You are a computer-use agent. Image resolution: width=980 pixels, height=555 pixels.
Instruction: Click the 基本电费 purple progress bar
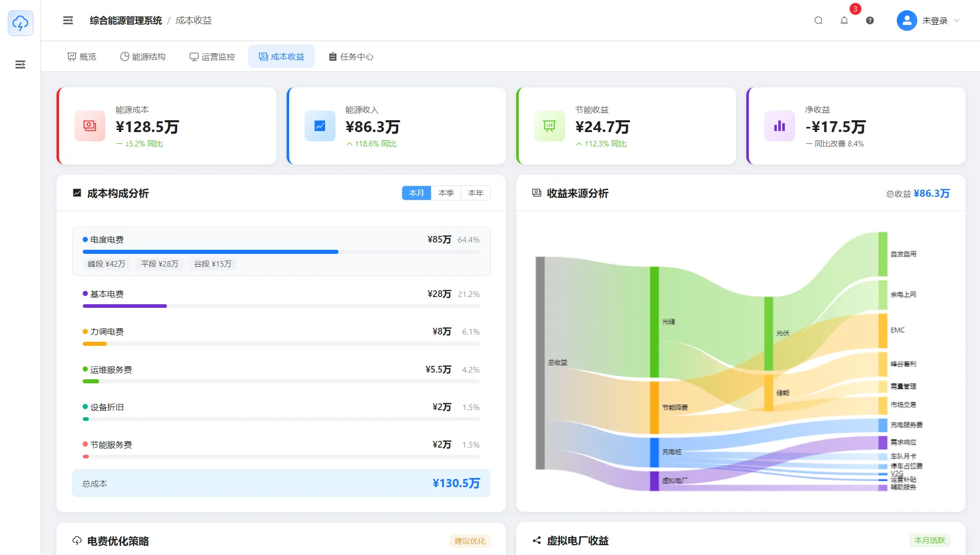(x=125, y=306)
